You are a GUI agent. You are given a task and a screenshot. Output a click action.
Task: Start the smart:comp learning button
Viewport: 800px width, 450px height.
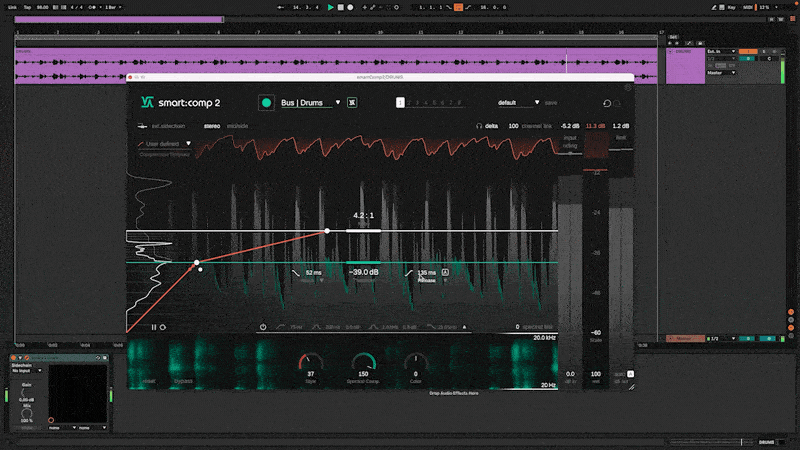(x=266, y=103)
